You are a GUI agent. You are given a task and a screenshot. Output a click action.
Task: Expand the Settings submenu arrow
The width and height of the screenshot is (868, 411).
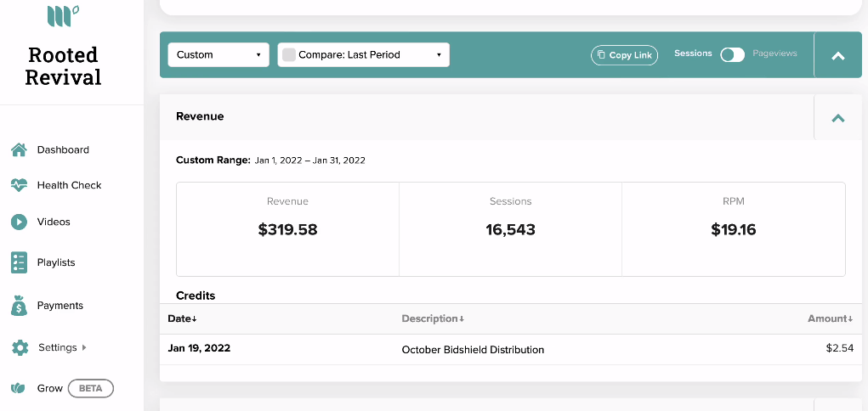pyautogui.click(x=84, y=347)
